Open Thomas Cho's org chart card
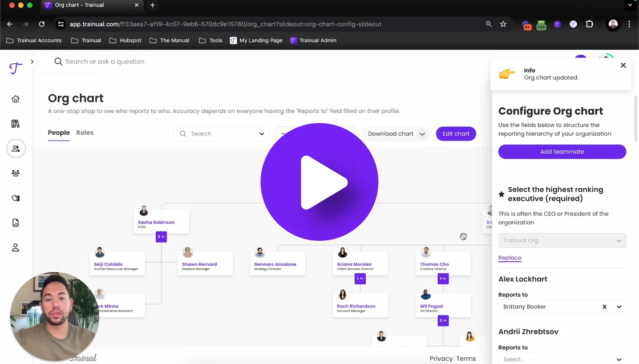 coord(443,264)
